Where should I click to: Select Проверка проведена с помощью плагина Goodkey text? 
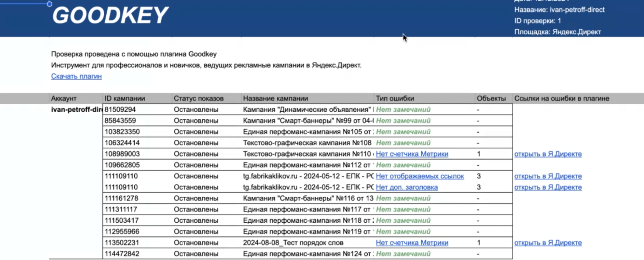134,54
